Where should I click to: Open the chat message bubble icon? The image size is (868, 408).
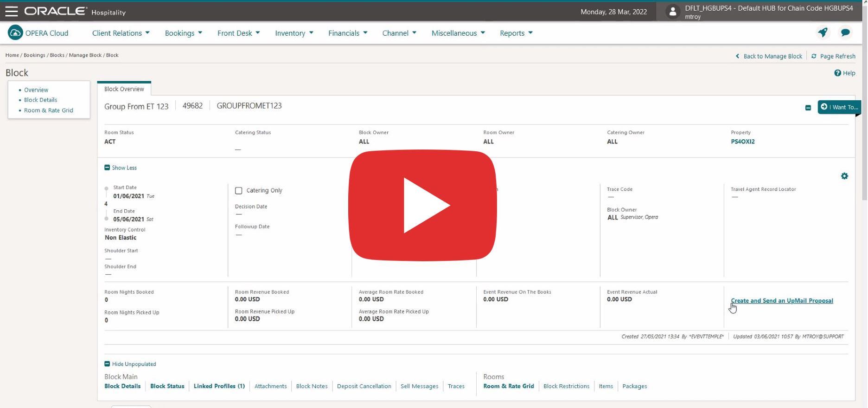[x=845, y=32]
